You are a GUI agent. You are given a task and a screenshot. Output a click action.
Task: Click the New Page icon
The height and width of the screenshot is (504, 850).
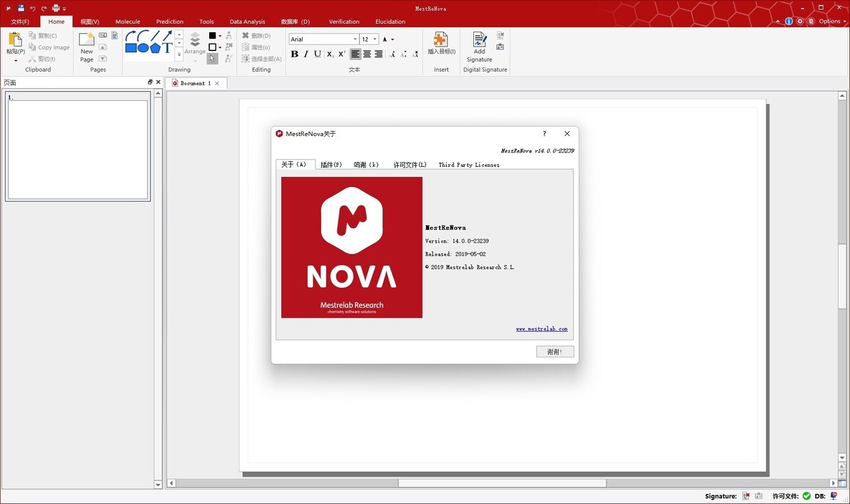(x=86, y=39)
